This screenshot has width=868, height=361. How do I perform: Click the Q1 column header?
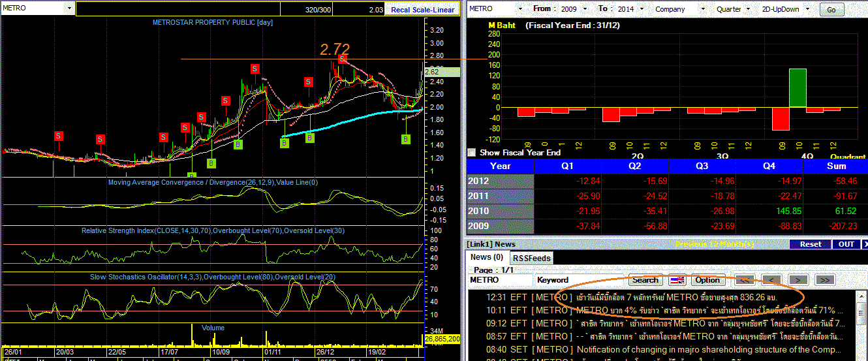pos(567,166)
